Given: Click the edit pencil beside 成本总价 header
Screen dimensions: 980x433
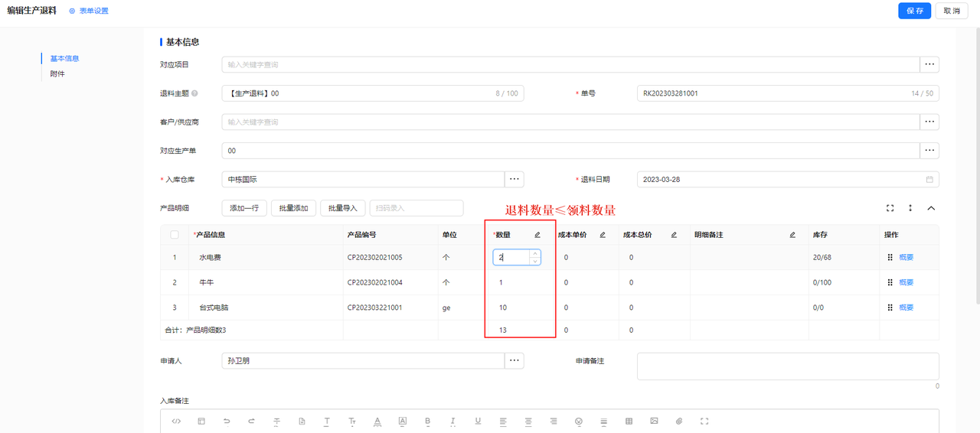Looking at the screenshot, I should pyautogui.click(x=674, y=235).
